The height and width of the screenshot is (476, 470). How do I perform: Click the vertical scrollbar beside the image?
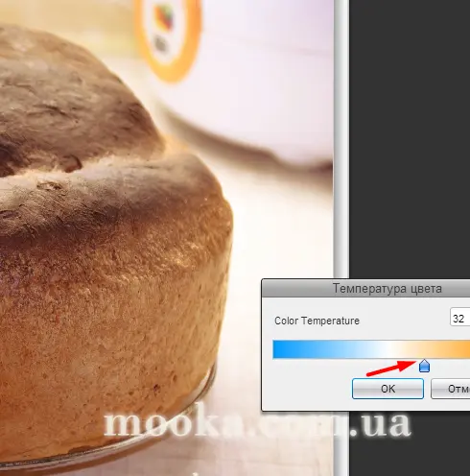[341, 139]
